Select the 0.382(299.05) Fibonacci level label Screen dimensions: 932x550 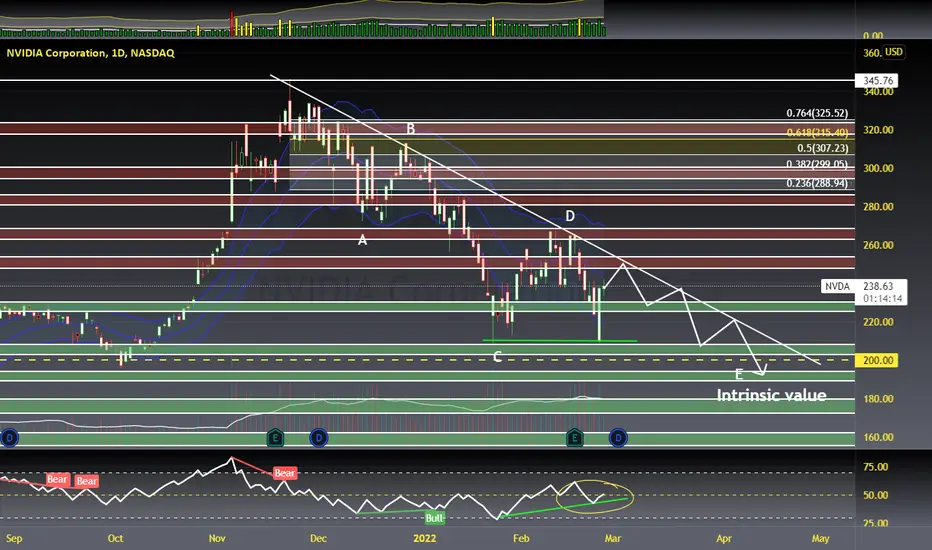pos(817,164)
